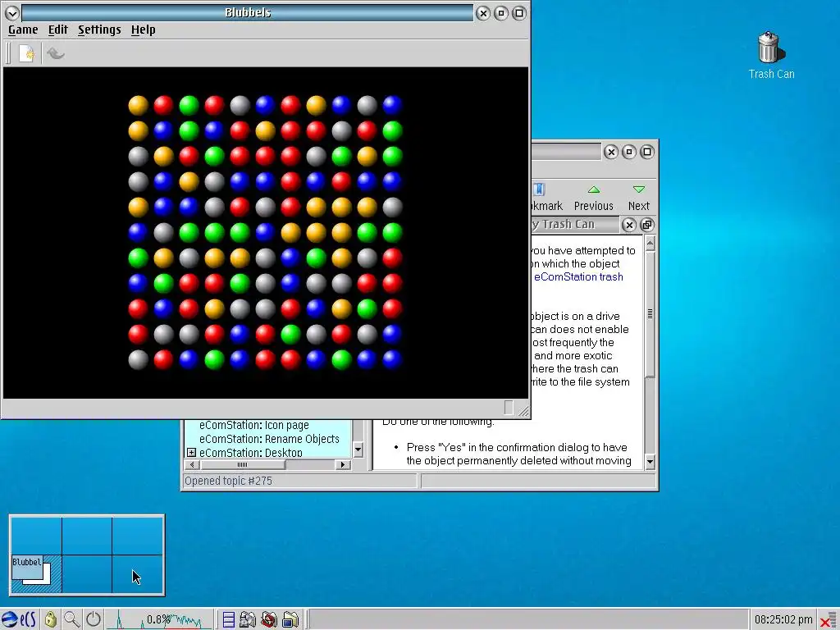Viewport: 840px width, 630px height.
Task: Open the eCS start button
Action: (x=18, y=620)
